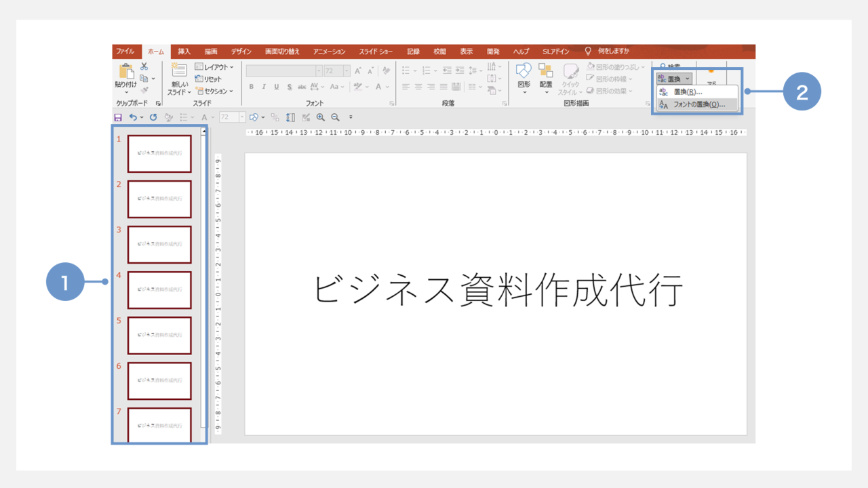The height and width of the screenshot is (488, 868).
Task: Click the Paste (貼り付け) clipboard icon
Action: click(x=126, y=72)
